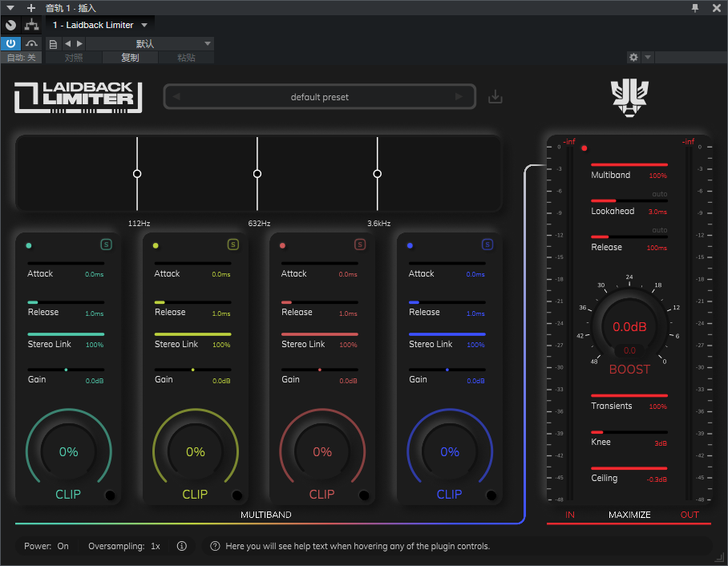
Task: Click the green band clip indicator dot
Action: click(x=110, y=495)
